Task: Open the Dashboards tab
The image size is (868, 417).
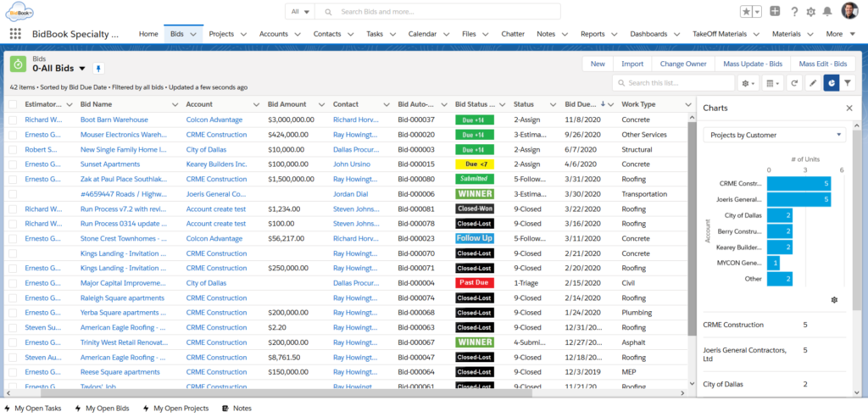Action: (x=648, y=34)
